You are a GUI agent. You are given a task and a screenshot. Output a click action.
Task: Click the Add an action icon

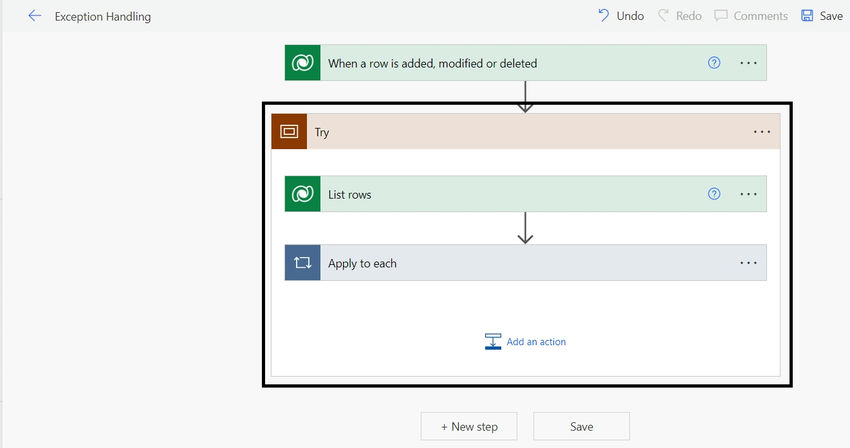(493, 341)
